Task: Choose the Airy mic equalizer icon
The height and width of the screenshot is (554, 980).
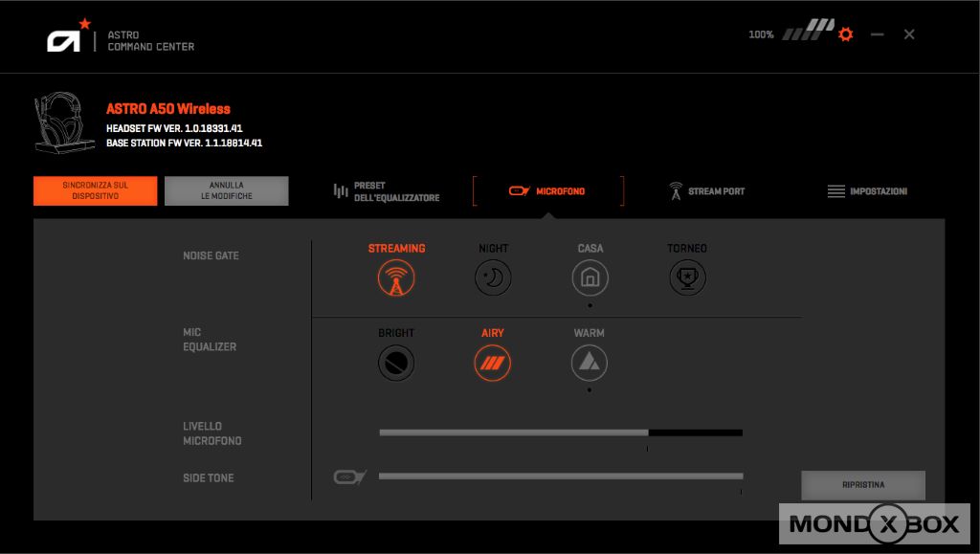Action: [x=493, y=363]
